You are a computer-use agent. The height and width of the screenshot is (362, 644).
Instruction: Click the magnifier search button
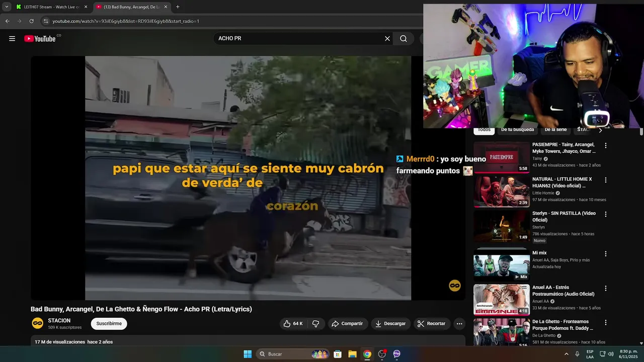coord(404,39)
